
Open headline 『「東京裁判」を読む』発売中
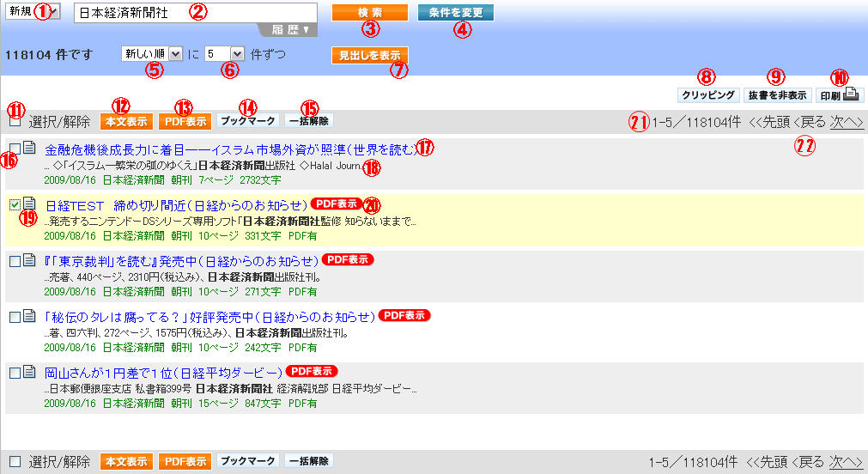pyautogui.click(x=181, y=261)
